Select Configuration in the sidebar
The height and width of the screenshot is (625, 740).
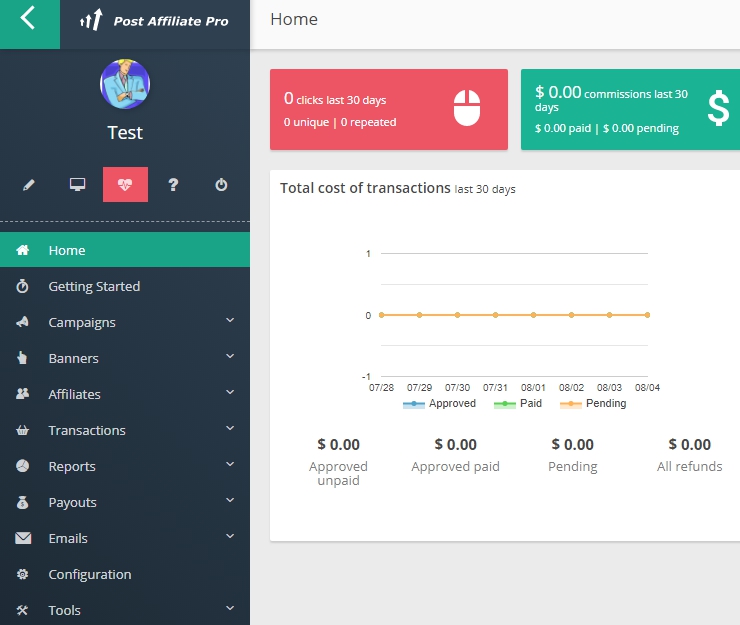click(x=90, y=574)
